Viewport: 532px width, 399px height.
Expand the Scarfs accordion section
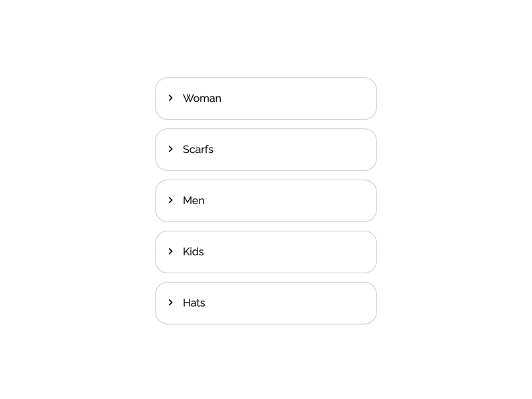[x=265, y=150]
